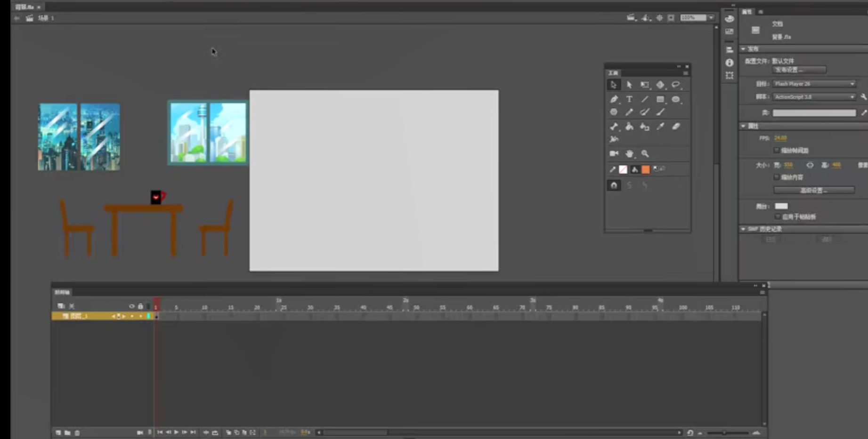This screenshot has width=868, height=439.
Task: Open the orange fill color swatch
Action: (646, 169)
